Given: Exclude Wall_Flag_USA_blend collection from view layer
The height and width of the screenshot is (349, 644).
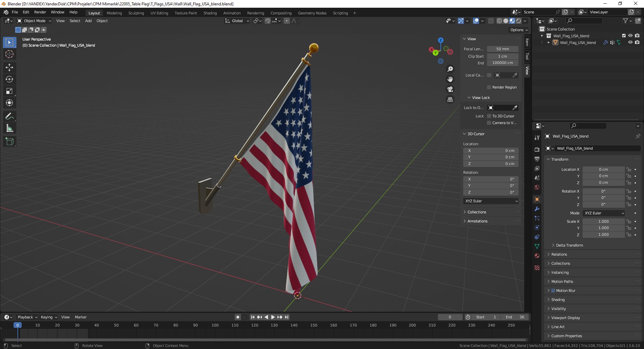Looking at the screenshot, I should [624, 36].
